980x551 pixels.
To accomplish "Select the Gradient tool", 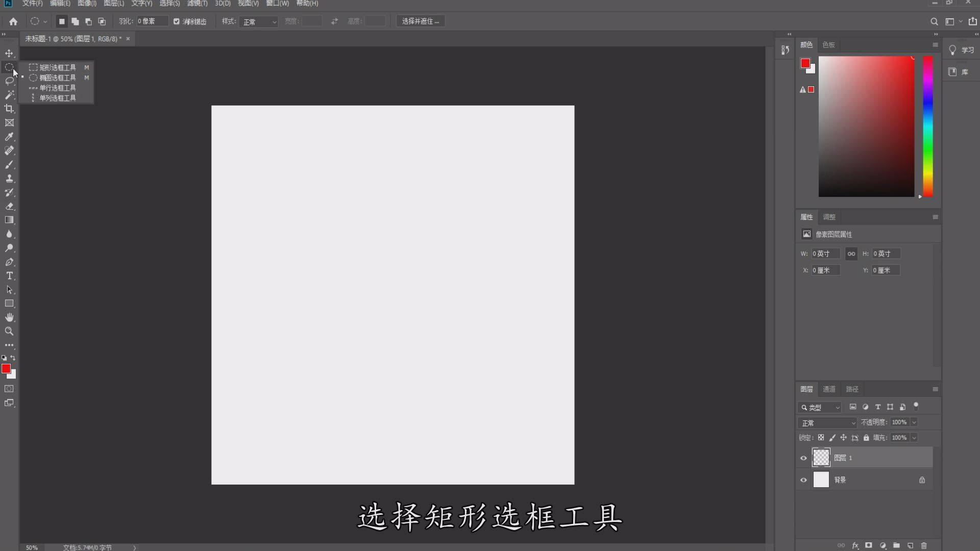I will click(x=9, y=220).
